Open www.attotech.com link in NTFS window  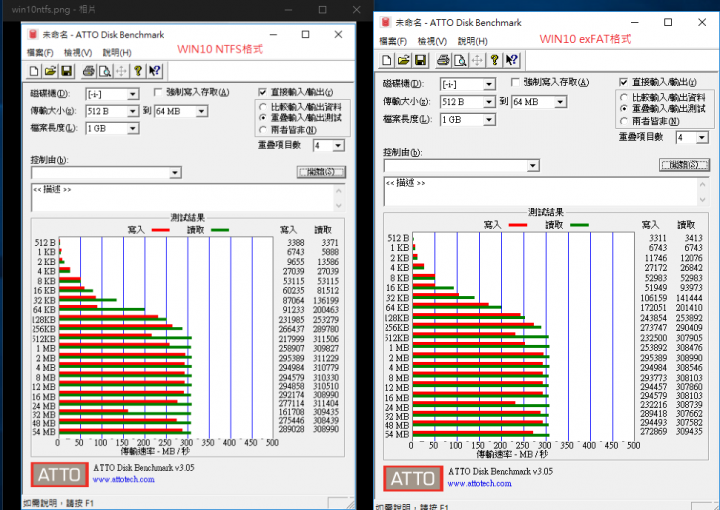[124, 479]
